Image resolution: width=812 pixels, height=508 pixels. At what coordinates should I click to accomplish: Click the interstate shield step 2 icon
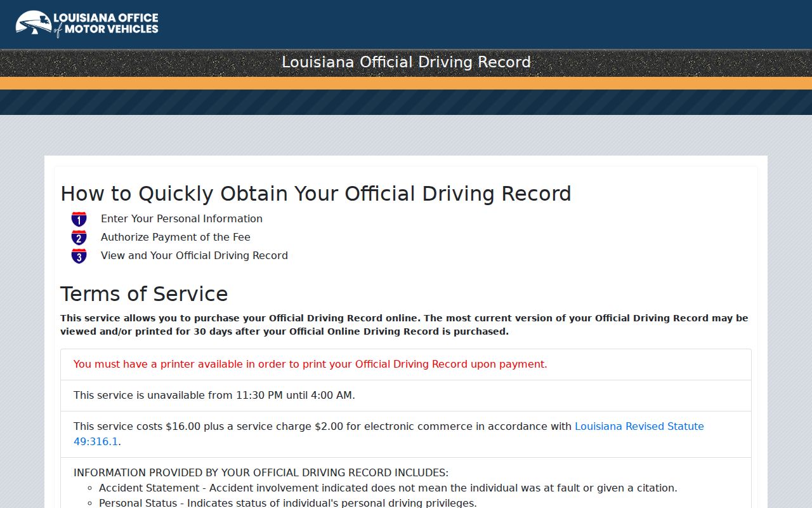79,237
